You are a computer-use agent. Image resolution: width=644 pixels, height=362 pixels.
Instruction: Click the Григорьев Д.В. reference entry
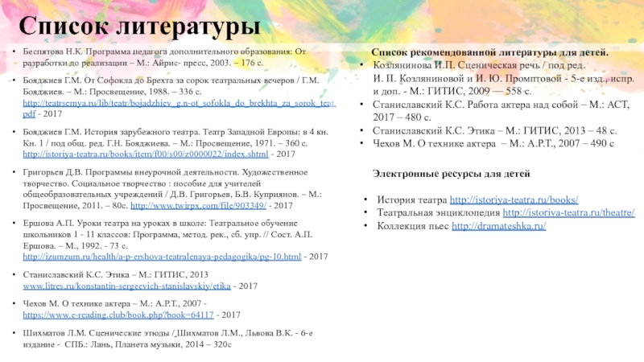(172, 189)
